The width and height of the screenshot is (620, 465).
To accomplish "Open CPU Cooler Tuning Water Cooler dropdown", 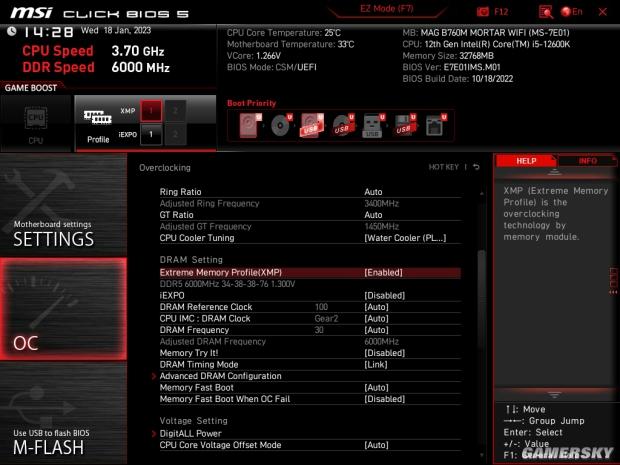I will pos(405,238).
